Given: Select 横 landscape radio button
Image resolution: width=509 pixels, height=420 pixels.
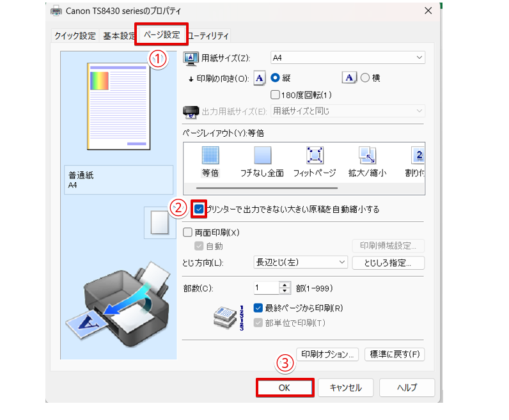Looking at the screenshot, I should tap(365, 78).
